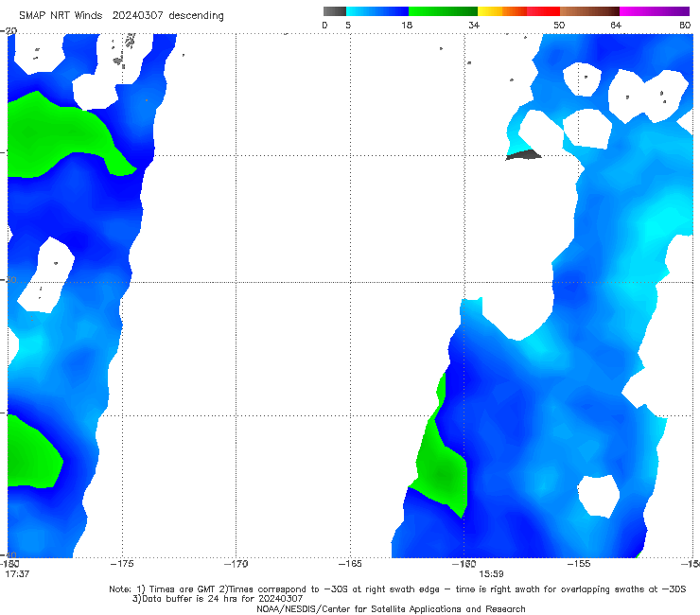Image resolution: width=700 pixels, height=615 pixels.
Task: Click the title text 'SMAP NRT Winds'
Action: (x=61, y=16)
